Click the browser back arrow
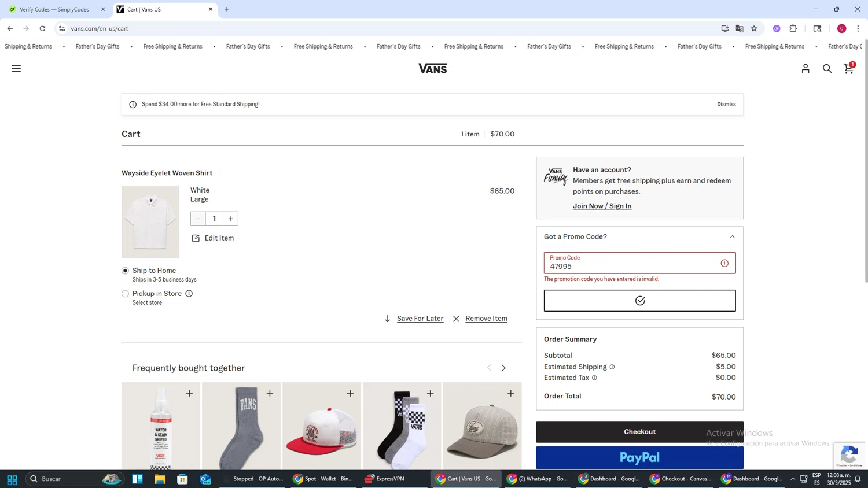The image size is (868, 488). 10,28
